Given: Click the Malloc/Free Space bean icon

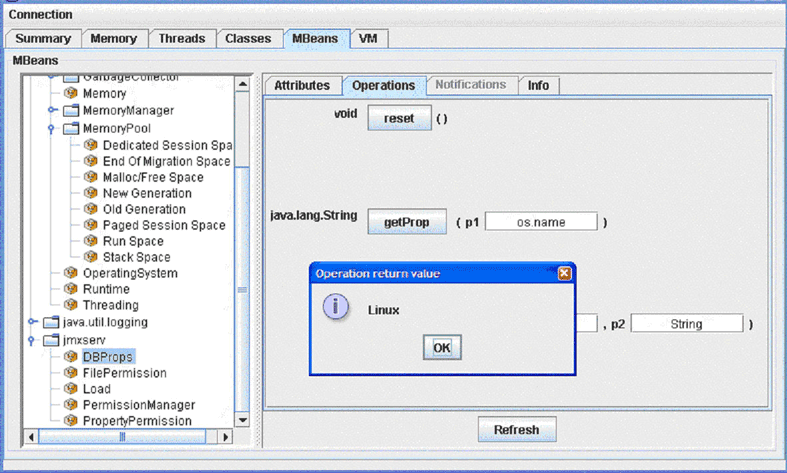Looking at the screenshot, I should pos(91,177).
